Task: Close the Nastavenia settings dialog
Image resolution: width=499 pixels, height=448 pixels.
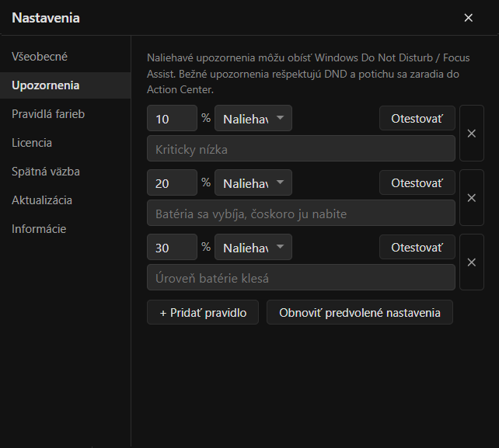Action: click(x=468, y=18)
